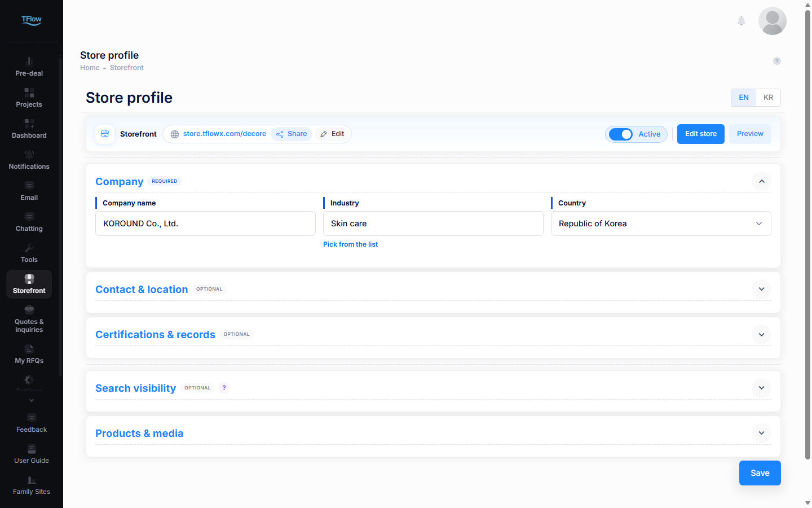Image resolution: width=812 pixels, height=508 pixels.
Task: Expand the Contact & location section
Action: pyautogui.click(x=762, y=289)
